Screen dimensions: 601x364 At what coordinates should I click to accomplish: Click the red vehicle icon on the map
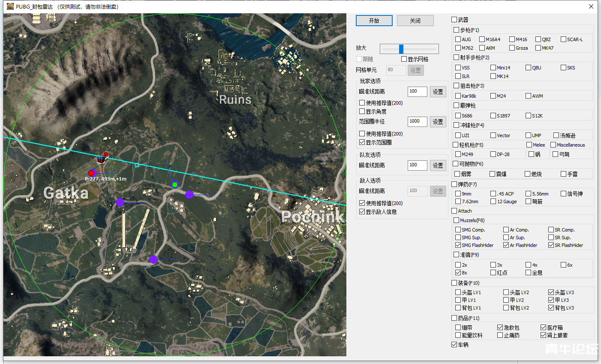tap(102, 158)
